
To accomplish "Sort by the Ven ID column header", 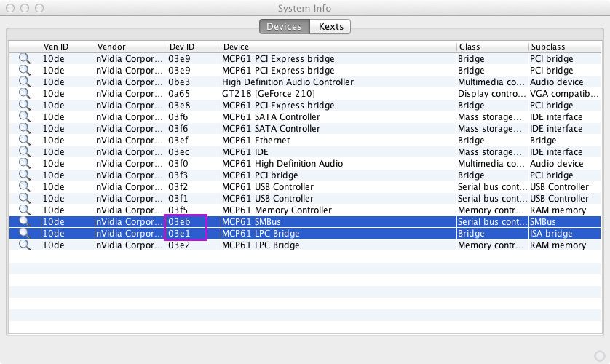I will click(68, 47).
